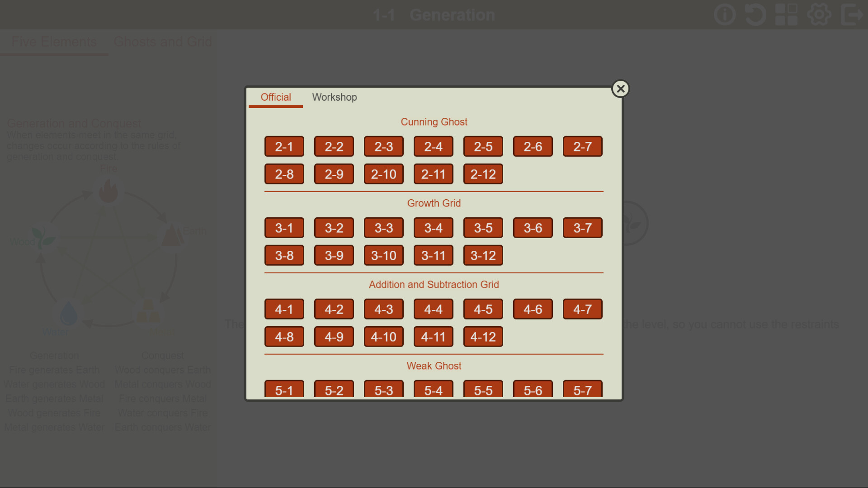This screenshot has width=868, height=488.
Task: Close the level selection dialog
Action: (620, 89)
